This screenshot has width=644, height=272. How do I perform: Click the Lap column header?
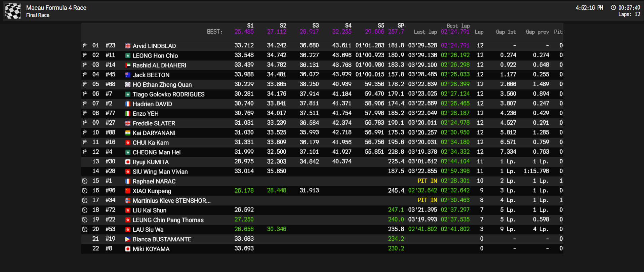[x=479, y=32]
